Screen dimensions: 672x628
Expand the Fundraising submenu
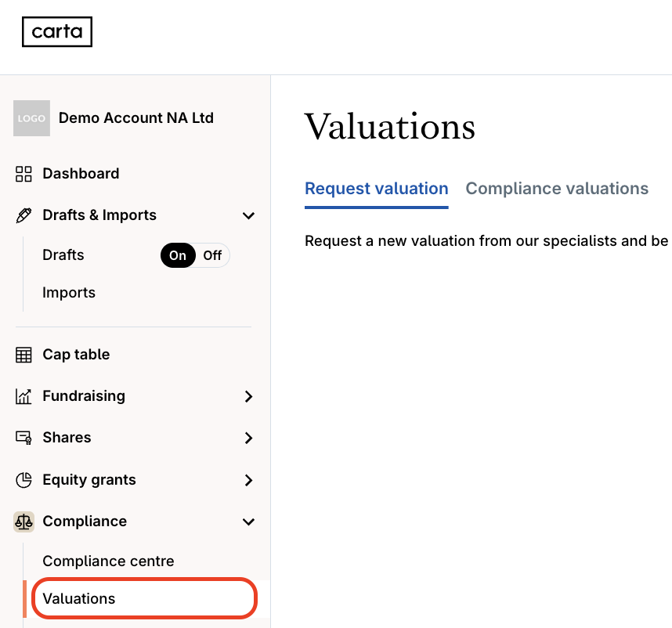248,396
